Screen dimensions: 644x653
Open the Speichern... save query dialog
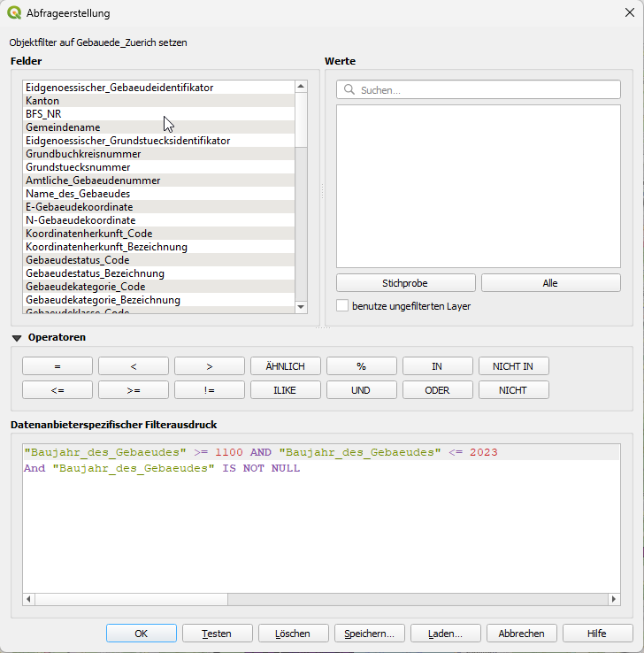pyautogui.click(x=369, y=634)
